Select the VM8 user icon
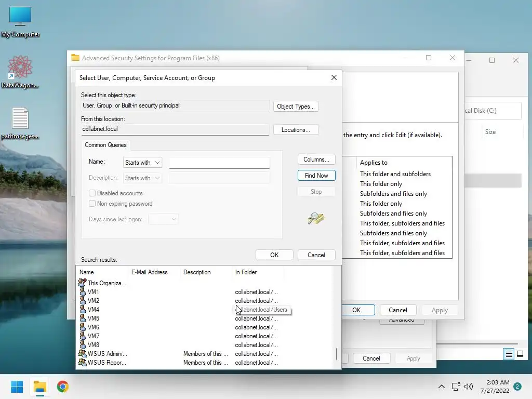The height and width of the screenshot is (399, 532). click(83, 344)
